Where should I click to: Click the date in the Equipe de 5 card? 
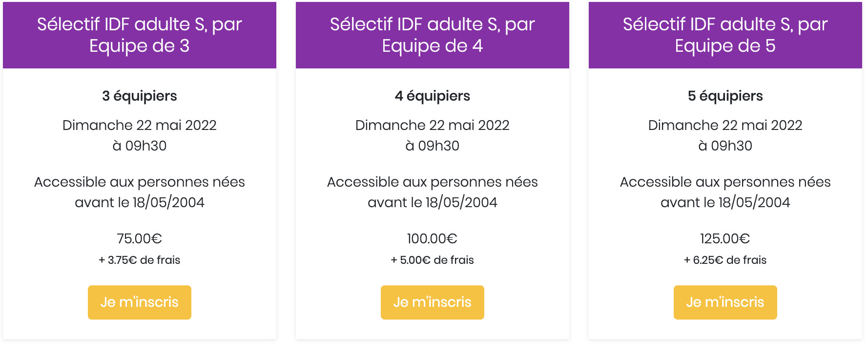[725, 125]
